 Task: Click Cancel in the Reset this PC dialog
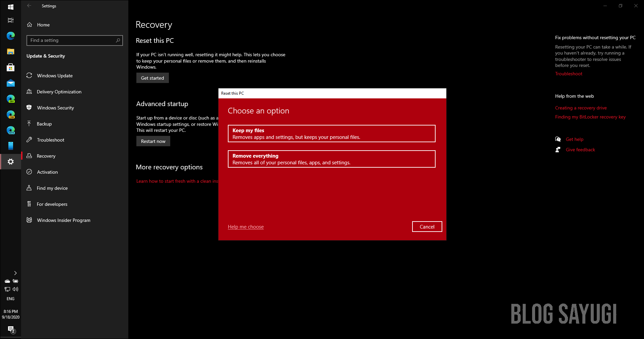[427, 227]
